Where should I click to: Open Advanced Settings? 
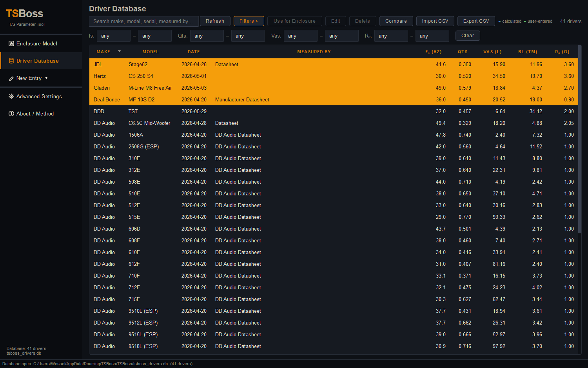point(41,96)
